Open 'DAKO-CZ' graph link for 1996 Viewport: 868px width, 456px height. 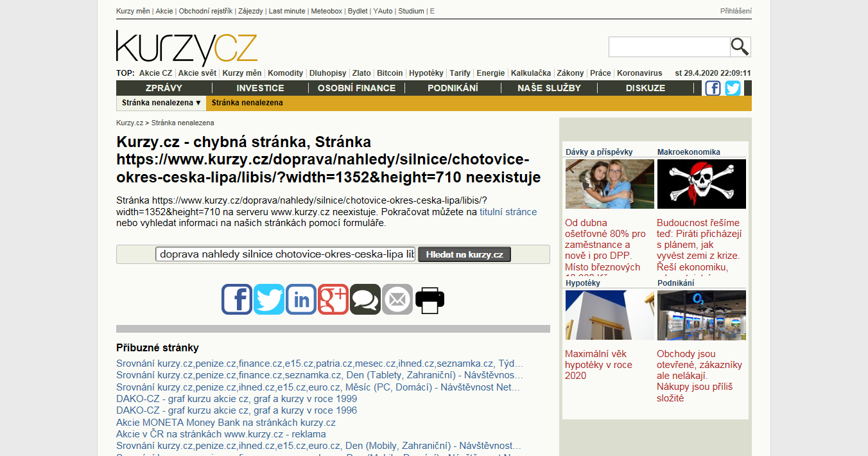pyautogui.click(x=236, y=410)
